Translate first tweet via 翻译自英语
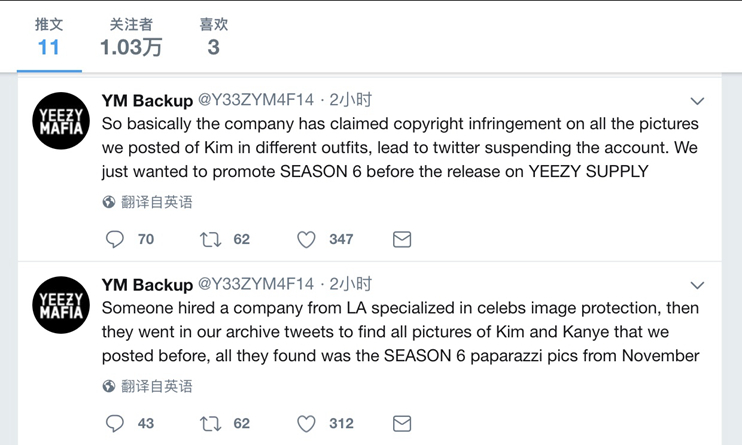Screen dimensions: 742x445 coord(157,202)
